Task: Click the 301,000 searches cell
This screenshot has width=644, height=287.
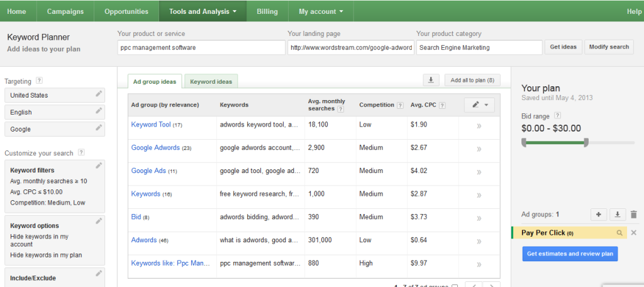Action: 319,240
